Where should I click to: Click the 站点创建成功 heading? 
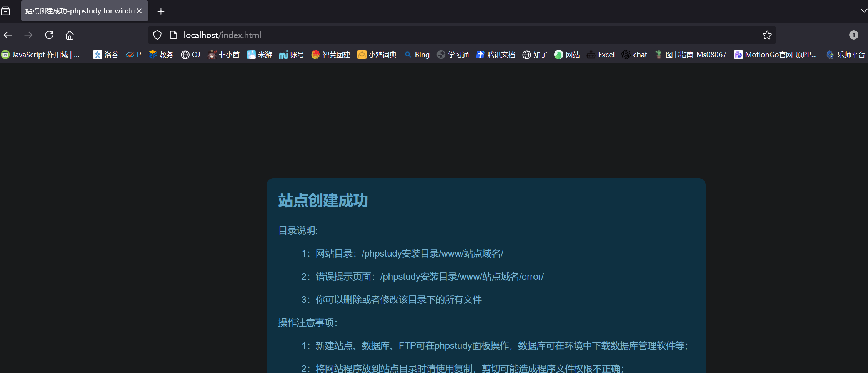click(x=323, y=201)
